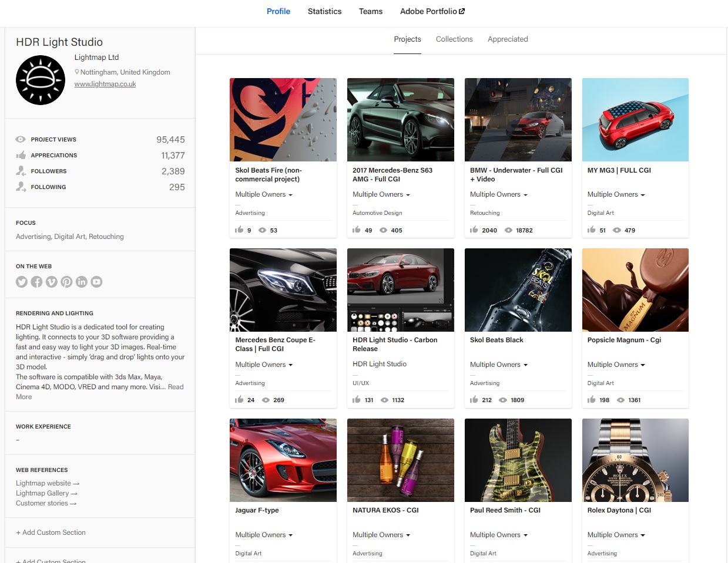Screen dimensions: 728x563
Task: Open the Teams tab
Action: 371,11
